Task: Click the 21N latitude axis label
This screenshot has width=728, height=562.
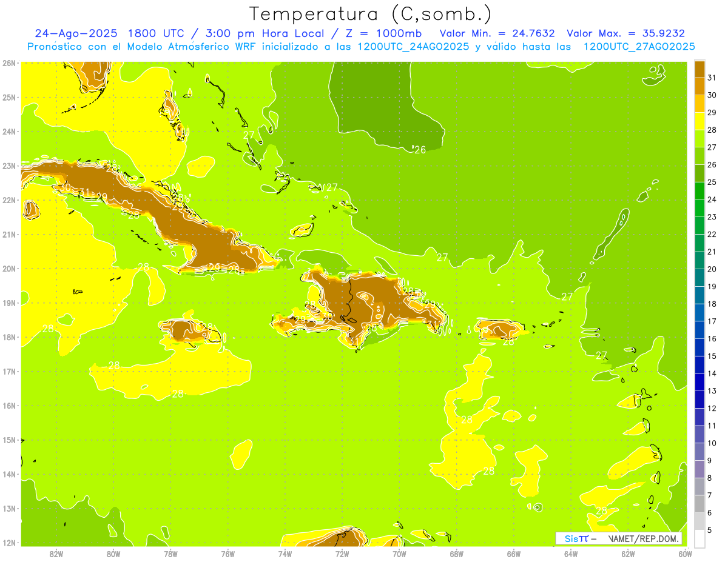Action: [x=9, y=235]
